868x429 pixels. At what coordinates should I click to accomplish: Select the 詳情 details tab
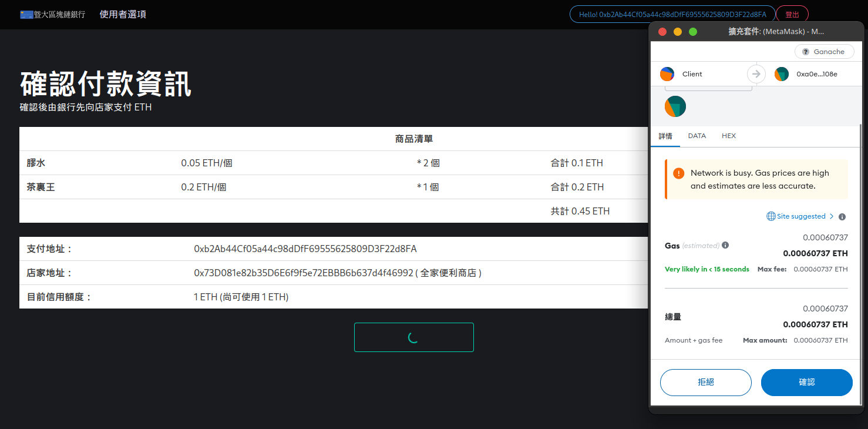click(x=665, y=136)
